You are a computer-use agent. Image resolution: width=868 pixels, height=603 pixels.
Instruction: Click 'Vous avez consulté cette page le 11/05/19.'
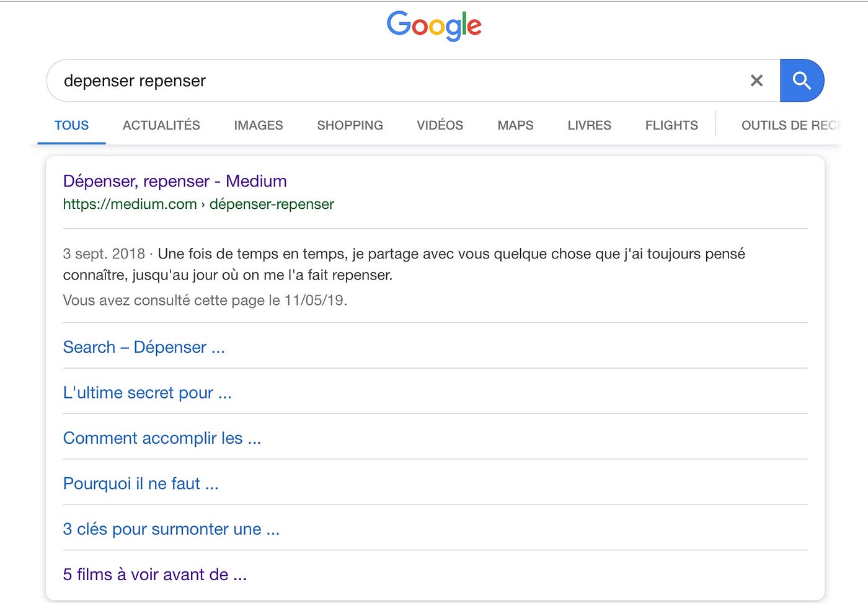(x=205, y=301)
